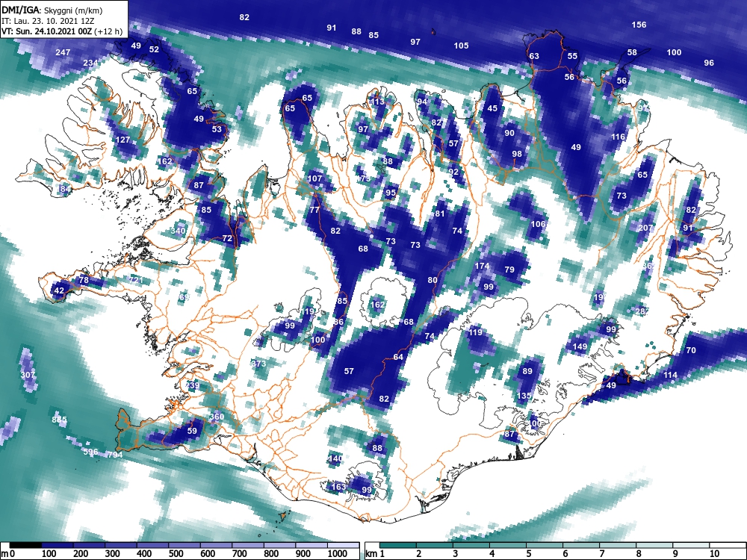Image resolution: width=747 pixels, height=560 pixels.
Task: Click the 885 offshore value
Action: tap(60, 420)
